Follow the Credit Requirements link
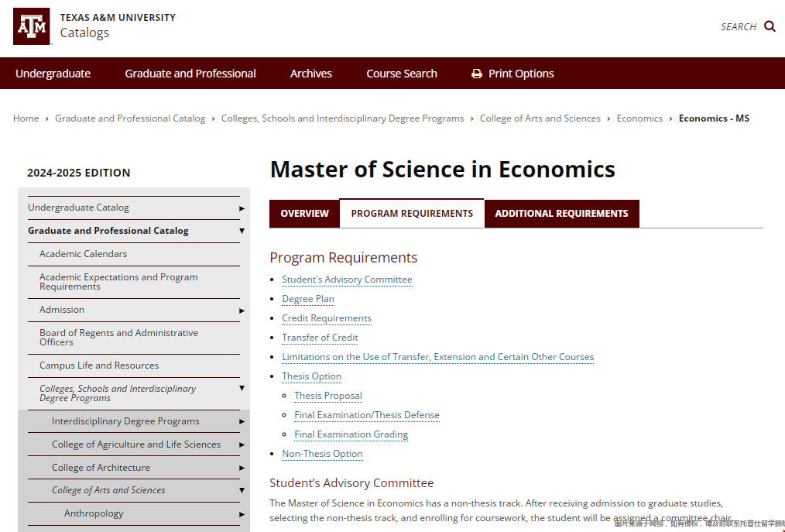This screenshot has width=785, height=532. [x=327, y=318]
